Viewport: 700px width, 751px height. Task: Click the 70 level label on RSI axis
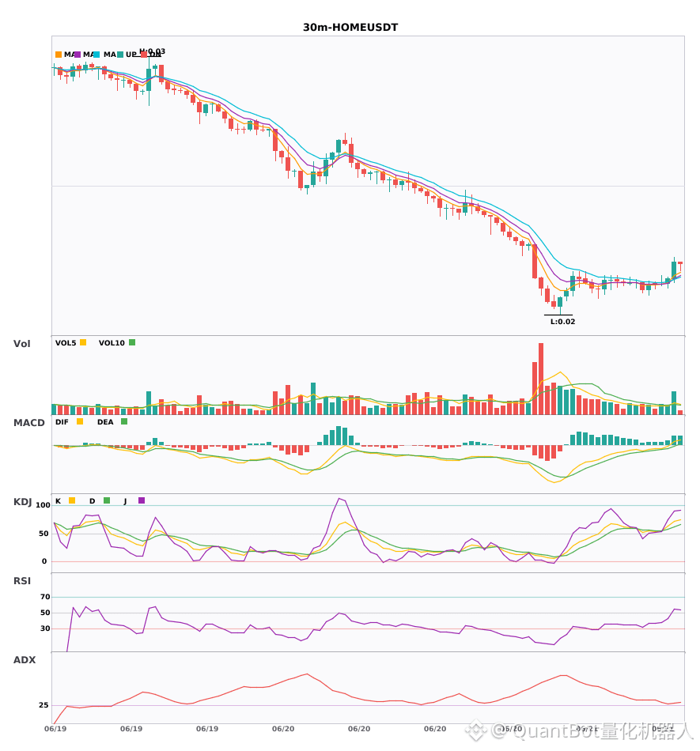coord(45,597)
